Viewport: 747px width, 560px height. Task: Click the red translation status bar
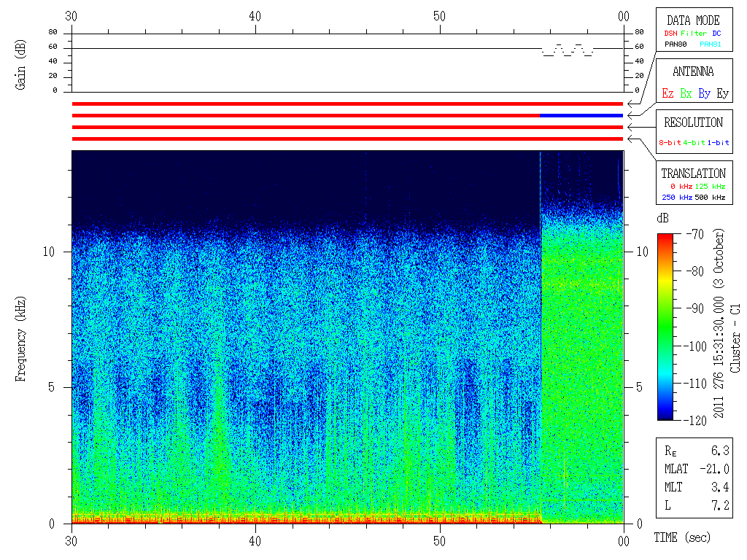point(347,139)
